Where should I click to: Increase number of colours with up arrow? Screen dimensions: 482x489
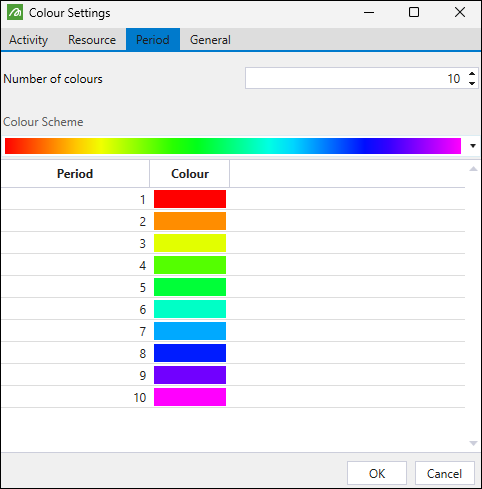click(472, 74)
